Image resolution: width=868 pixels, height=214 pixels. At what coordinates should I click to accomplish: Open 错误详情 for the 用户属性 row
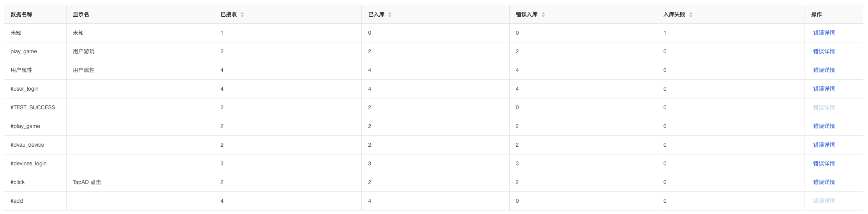click(824, 70)
